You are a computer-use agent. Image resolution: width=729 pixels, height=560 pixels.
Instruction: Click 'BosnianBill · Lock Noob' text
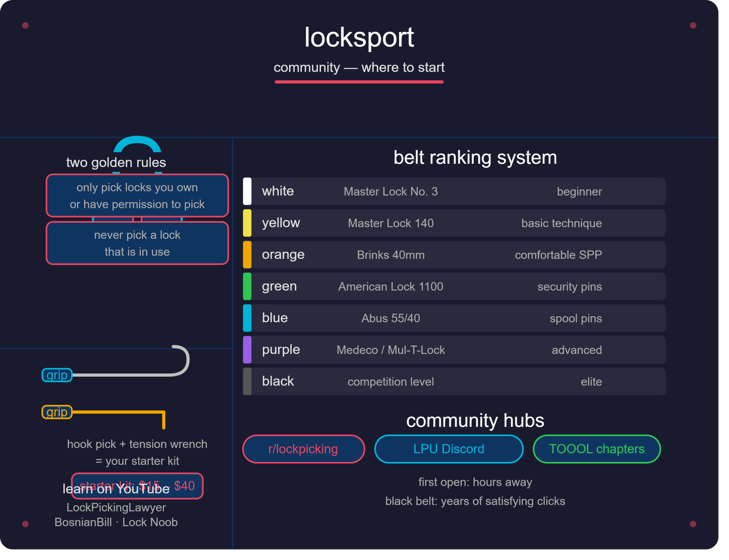click(x=116, y=522)
